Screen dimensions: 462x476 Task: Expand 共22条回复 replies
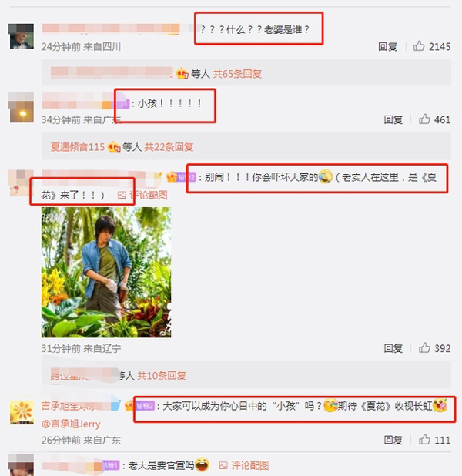pyautogui.click(x=169, y=147)
